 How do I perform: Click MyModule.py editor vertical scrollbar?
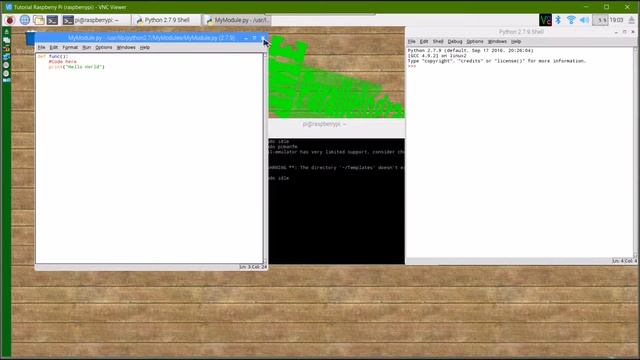point(265,158)
